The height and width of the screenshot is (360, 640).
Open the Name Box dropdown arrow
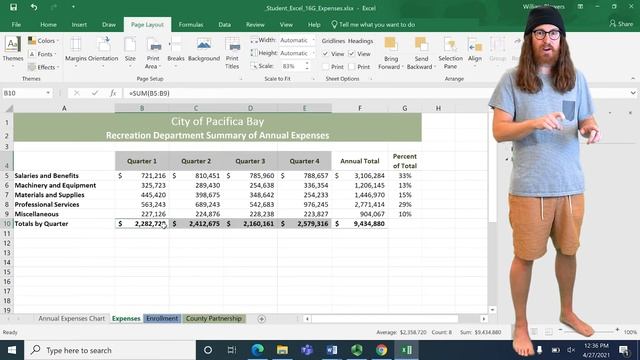tap(48, 93)
